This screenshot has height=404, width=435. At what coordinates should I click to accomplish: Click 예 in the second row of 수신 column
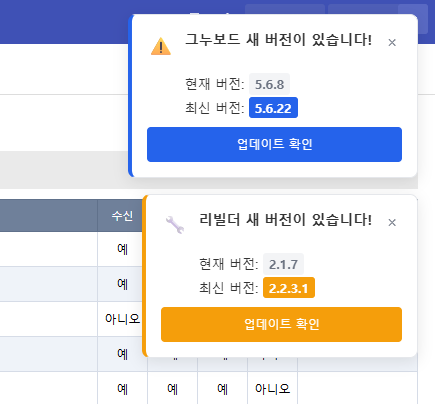click(122, 284)
